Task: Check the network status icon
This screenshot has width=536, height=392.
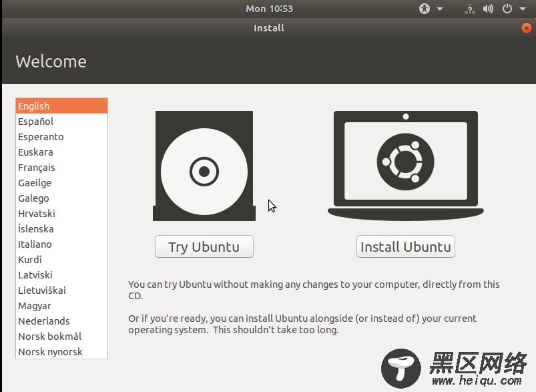Action: point(470,9)
